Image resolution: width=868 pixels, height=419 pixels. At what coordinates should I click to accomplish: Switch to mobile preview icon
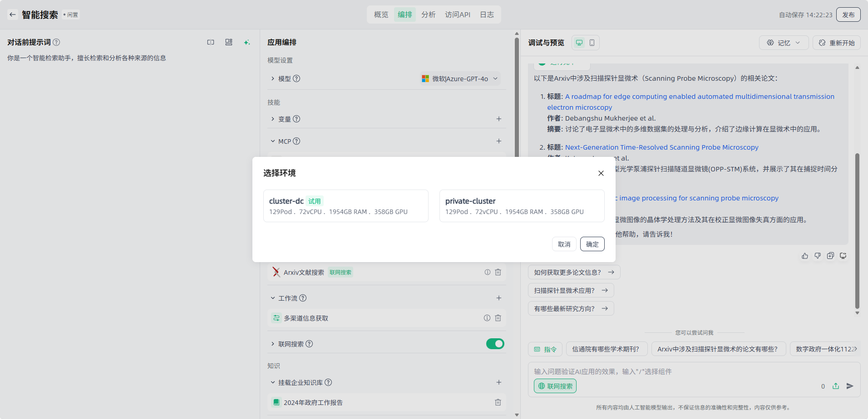pyautogui.click(x=592, y=43)
